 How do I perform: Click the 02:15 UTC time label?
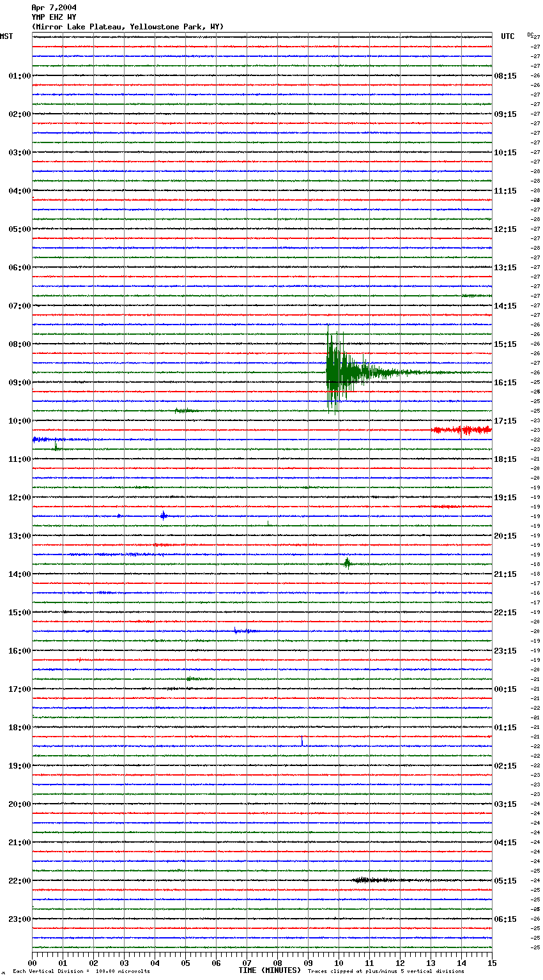click(x=505, y=766)
